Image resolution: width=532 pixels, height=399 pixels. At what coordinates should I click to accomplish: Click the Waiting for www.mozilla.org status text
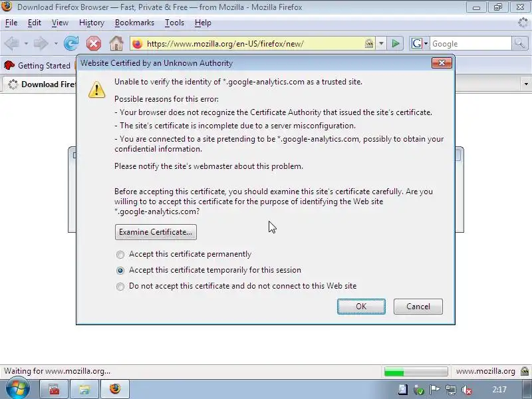pos(57,371)
